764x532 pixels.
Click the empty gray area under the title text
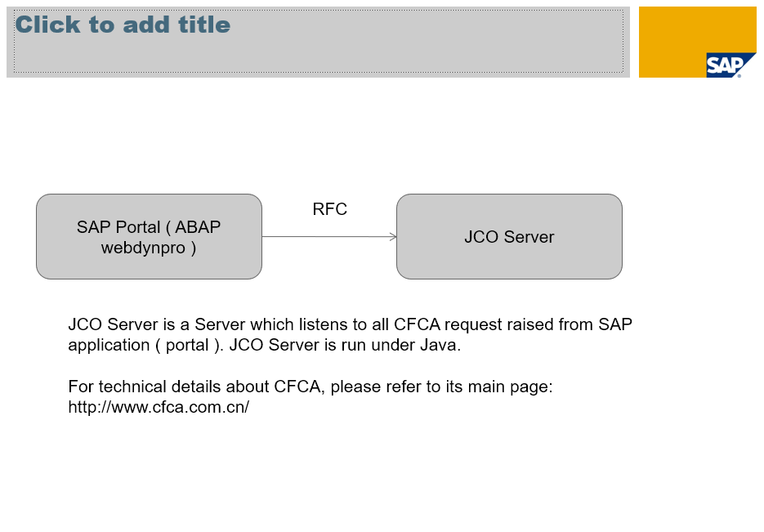click(319, 55)
